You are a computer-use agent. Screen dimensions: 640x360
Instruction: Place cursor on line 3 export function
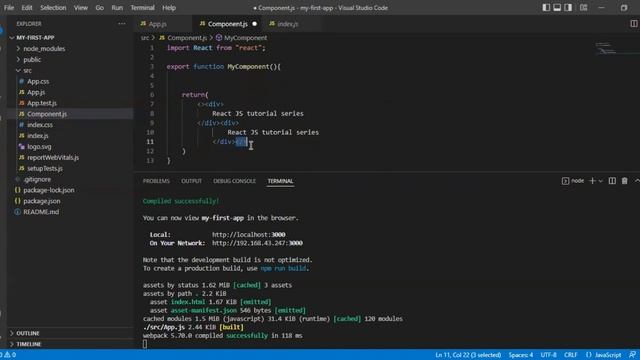223,67
